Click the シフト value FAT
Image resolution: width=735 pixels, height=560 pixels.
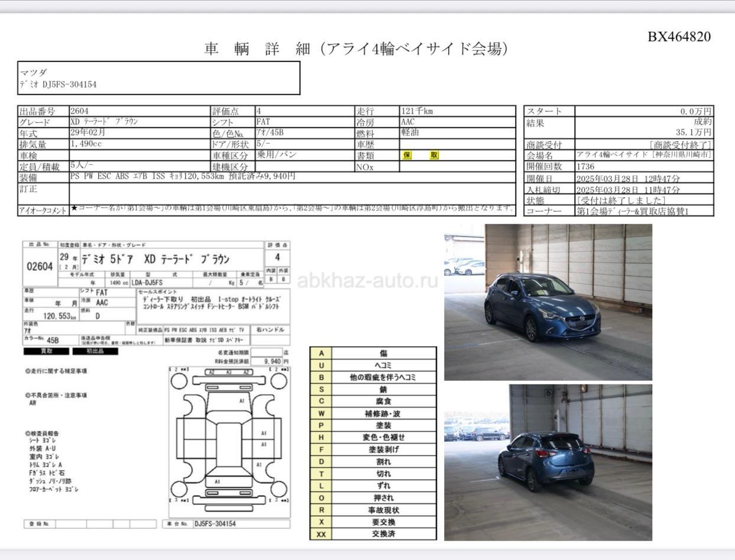click(x=263, y=122)
